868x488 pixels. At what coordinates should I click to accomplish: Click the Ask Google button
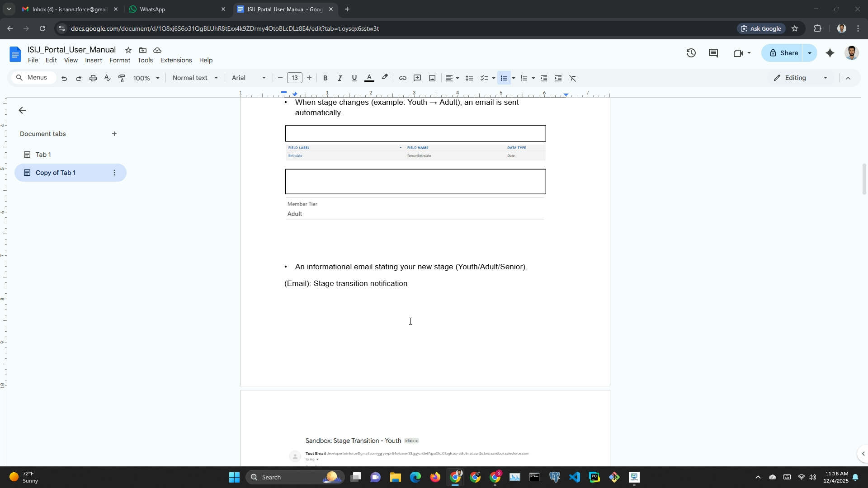pos(761,28)
